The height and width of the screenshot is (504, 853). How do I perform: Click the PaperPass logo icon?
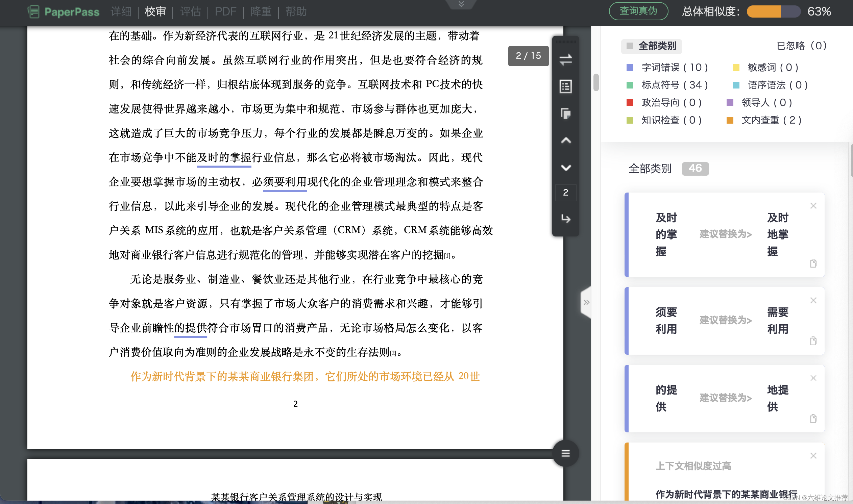coord(33,12)
